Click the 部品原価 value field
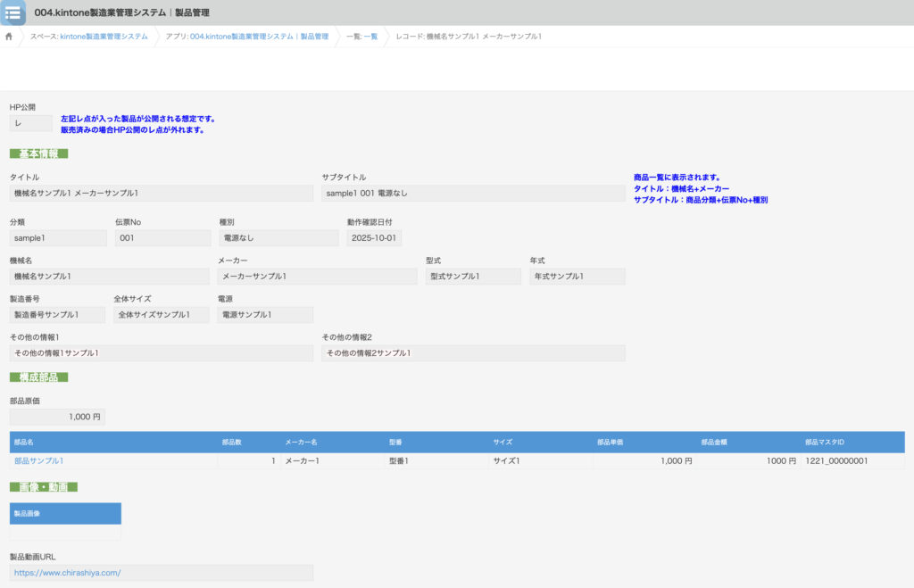The width and height of the screenshot is (914, 588). (x=57, y=417)
